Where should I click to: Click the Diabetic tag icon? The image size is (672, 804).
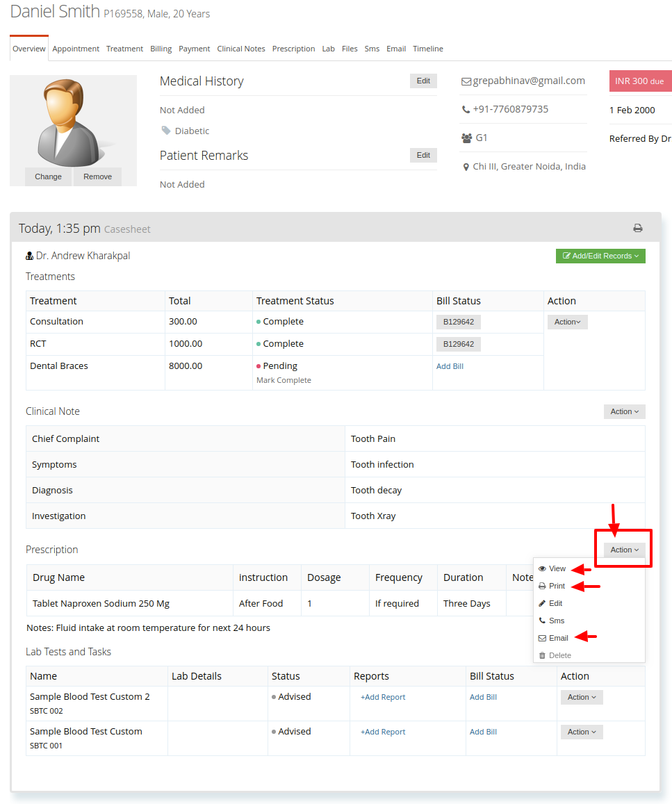point(166,131)
